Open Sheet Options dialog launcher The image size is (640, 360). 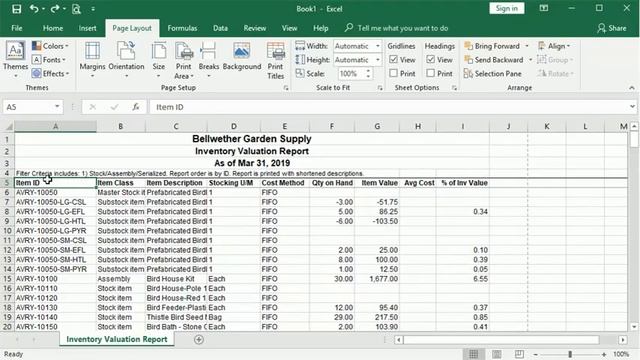(x=454, y=88)
